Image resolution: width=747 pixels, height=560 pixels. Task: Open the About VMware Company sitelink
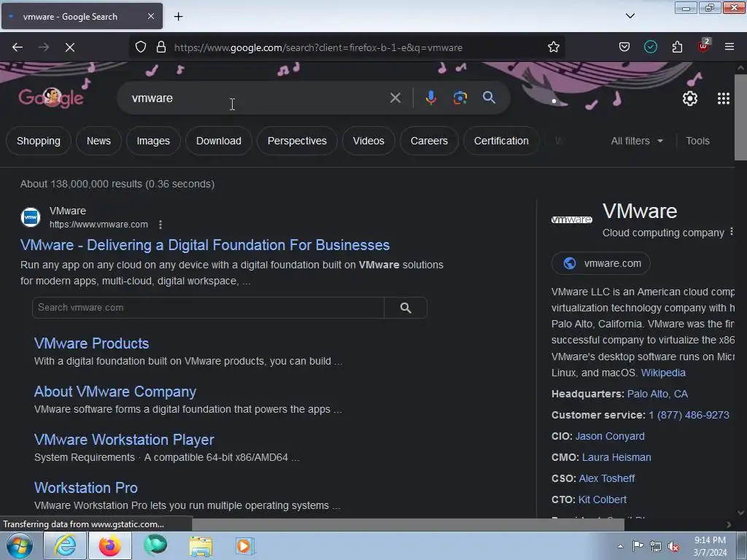pyautogui.click(x=115, y=392)
